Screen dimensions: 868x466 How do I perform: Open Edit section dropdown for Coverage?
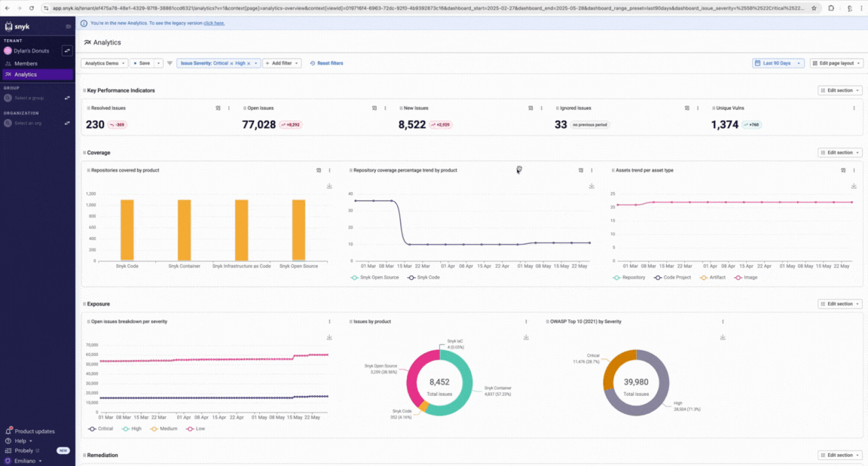pyautogui.click(x=840, y=153)
